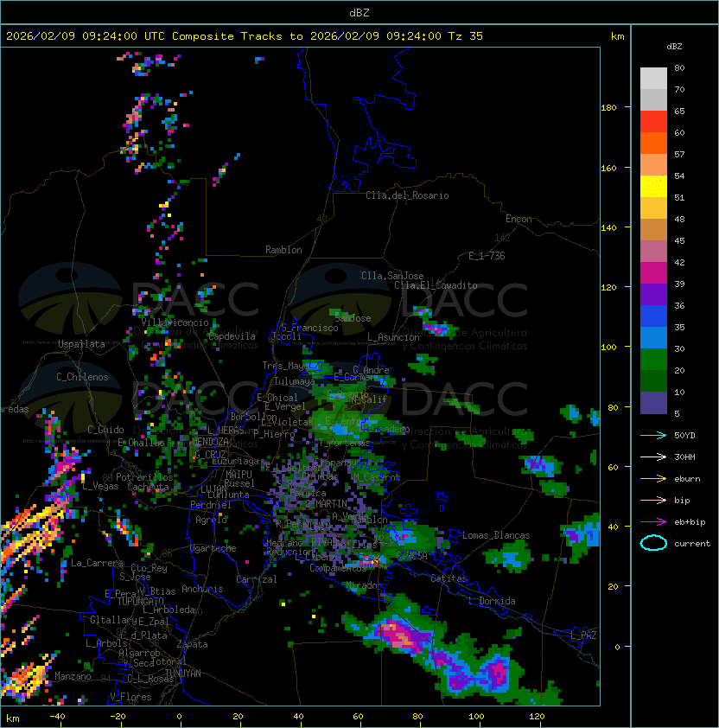Click the 'Tz 35' threshold text in the header

coord(466,36)
